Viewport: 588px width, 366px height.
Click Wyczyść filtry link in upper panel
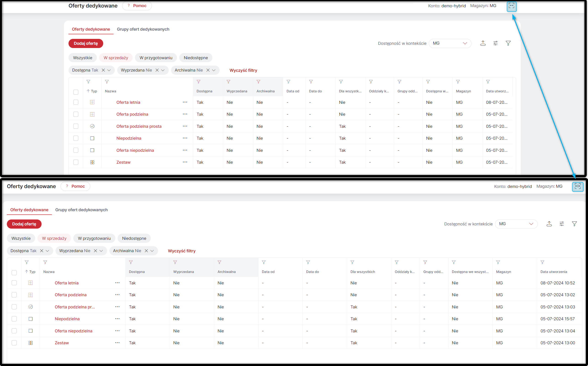click(243, 70)
